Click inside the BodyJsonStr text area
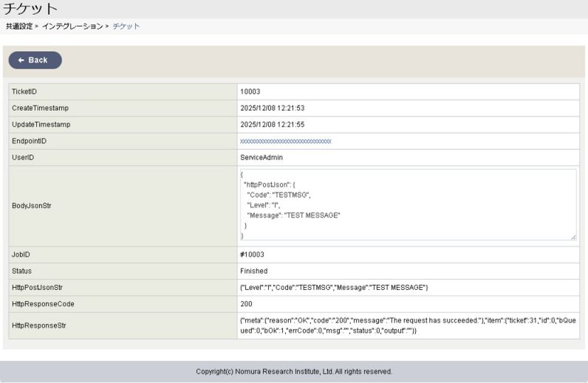588x383 pixels. (x=408, y=204)
